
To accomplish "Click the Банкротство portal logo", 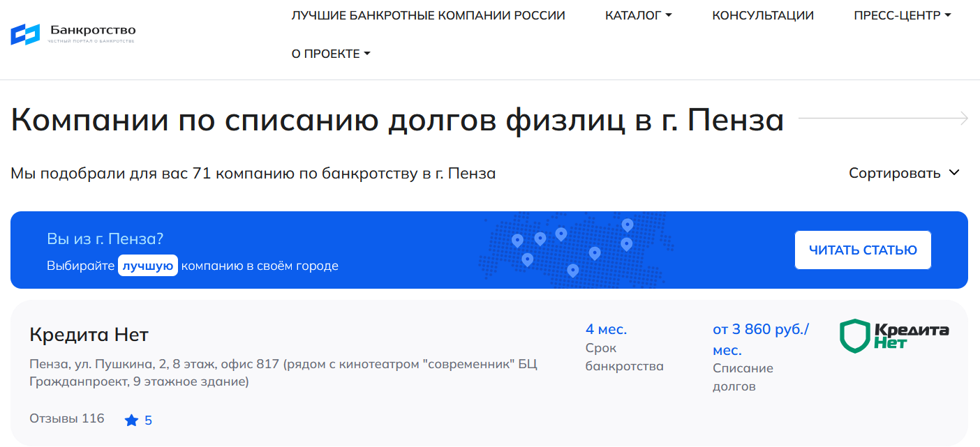I will (73, 33).
